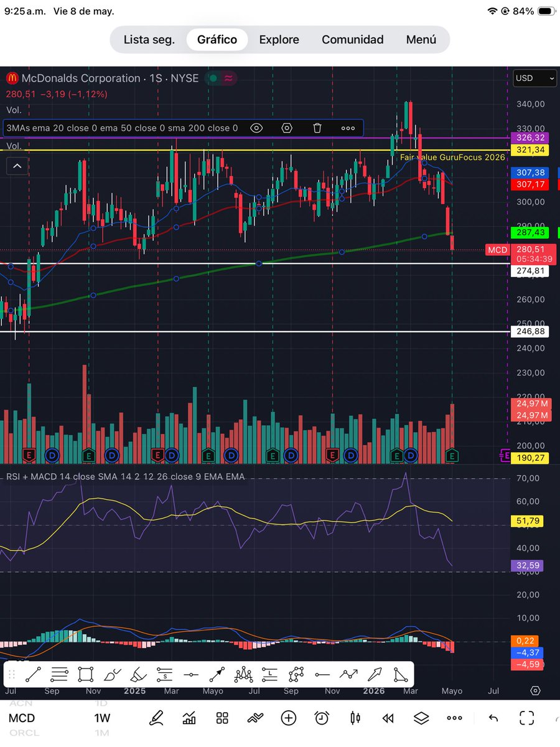Start bar replay with rewind icon
This screenshot has width=560, height=747.
pos(388,718)
